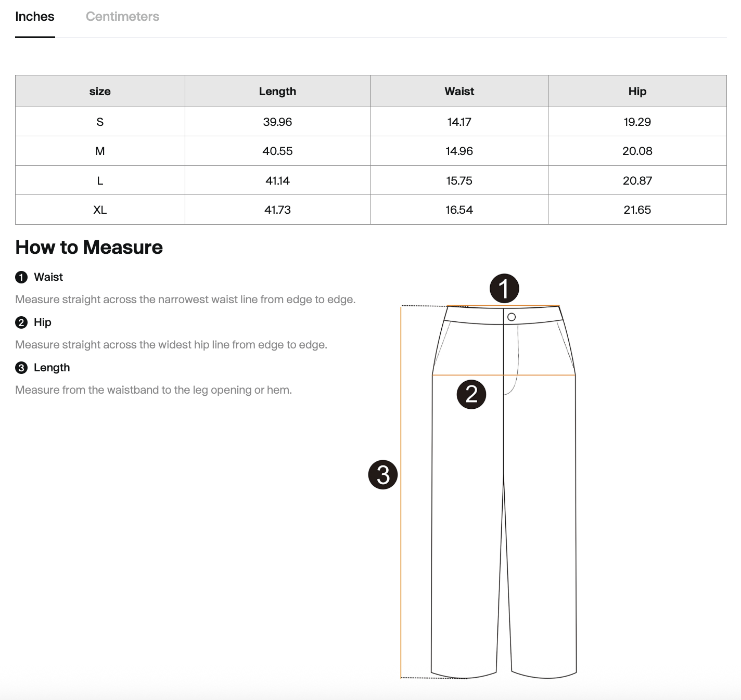
Task: Select the size M row label
Action: [x=100, y=151]
